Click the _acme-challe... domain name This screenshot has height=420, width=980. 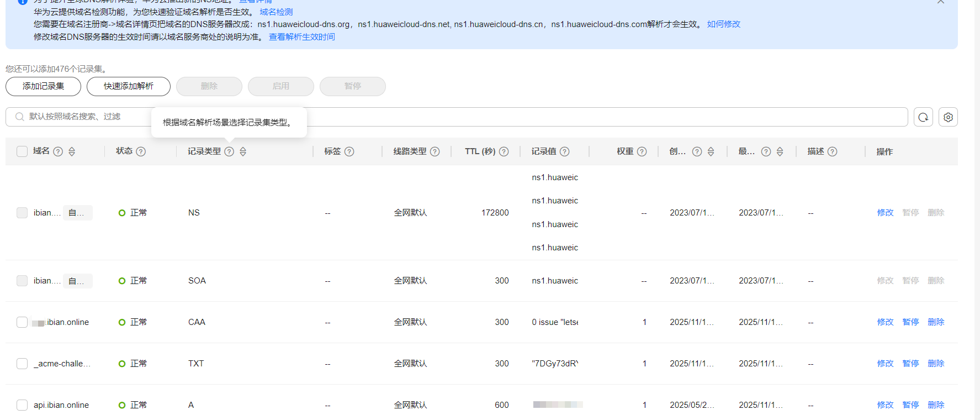(x=62, y=364)
